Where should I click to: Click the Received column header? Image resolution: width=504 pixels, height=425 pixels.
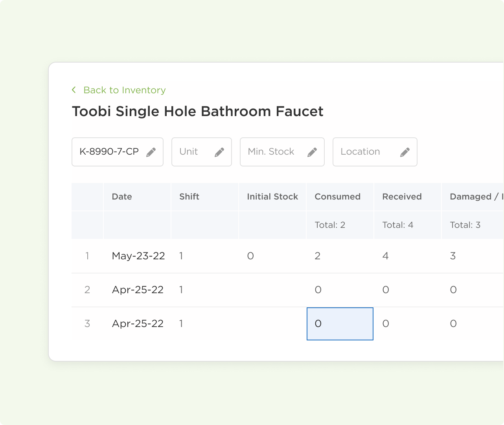tap(402, 197)
